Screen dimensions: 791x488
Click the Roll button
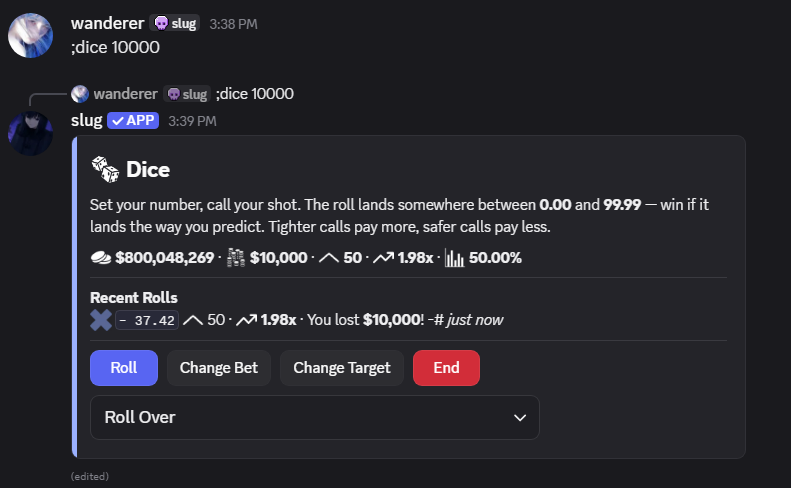[124, 368]
